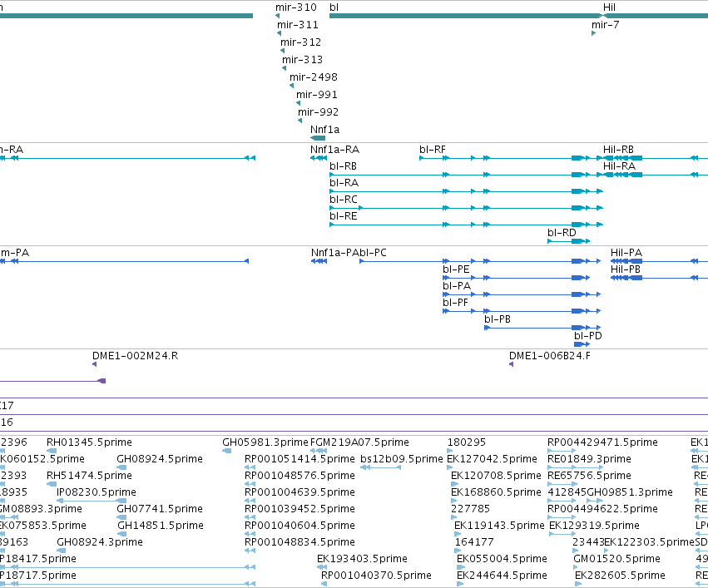Select the EK120708.5prime EST label
Screen dimensions: 708x588
496,476
